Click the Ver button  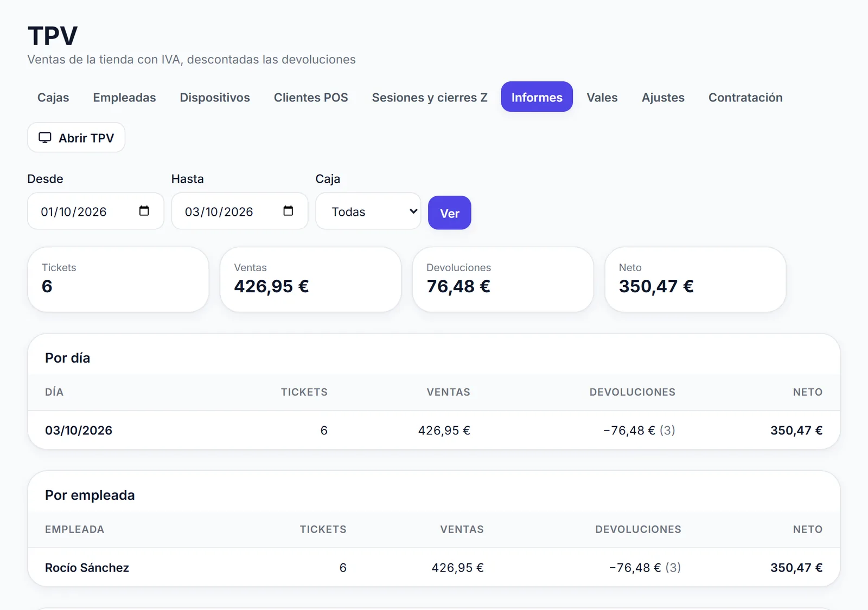(x=450, y=213)
